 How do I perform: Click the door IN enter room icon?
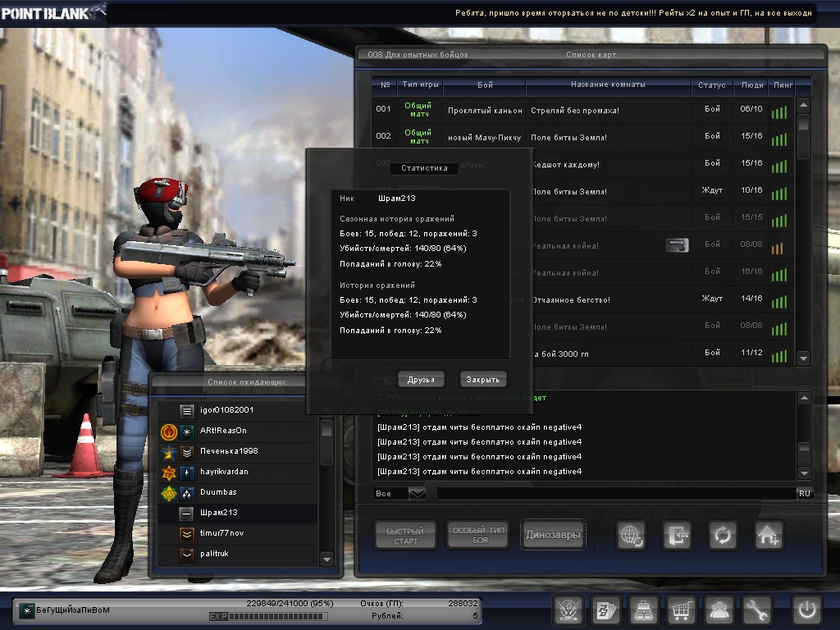point(677,535)
